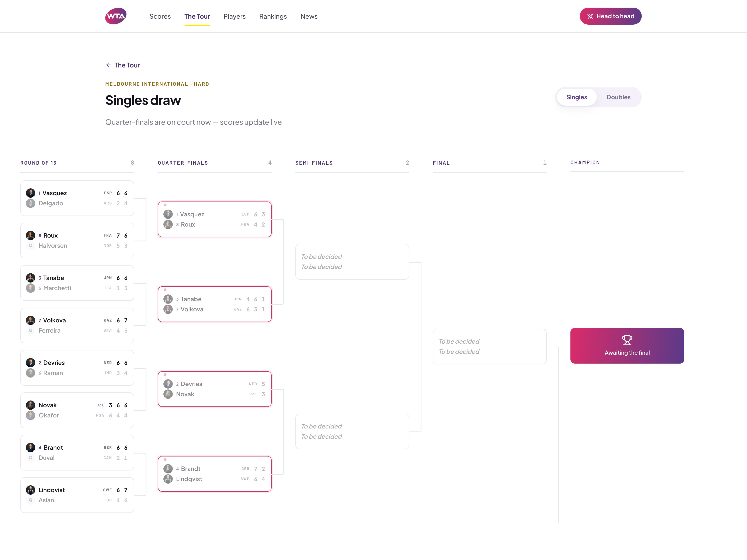This screenshot has height=560, width=747.
Task: Open the Rankings page
Action: (273, 16)
